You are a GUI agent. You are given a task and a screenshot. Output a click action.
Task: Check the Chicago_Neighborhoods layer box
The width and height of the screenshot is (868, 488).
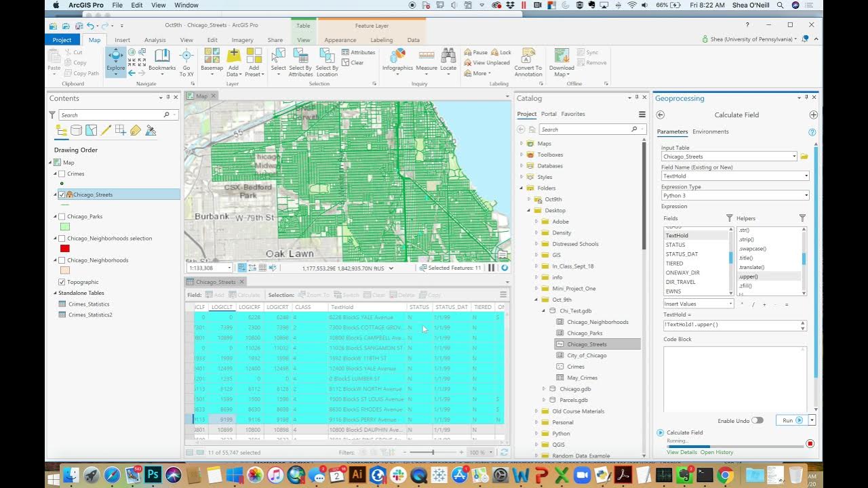[x=62, y=260]
